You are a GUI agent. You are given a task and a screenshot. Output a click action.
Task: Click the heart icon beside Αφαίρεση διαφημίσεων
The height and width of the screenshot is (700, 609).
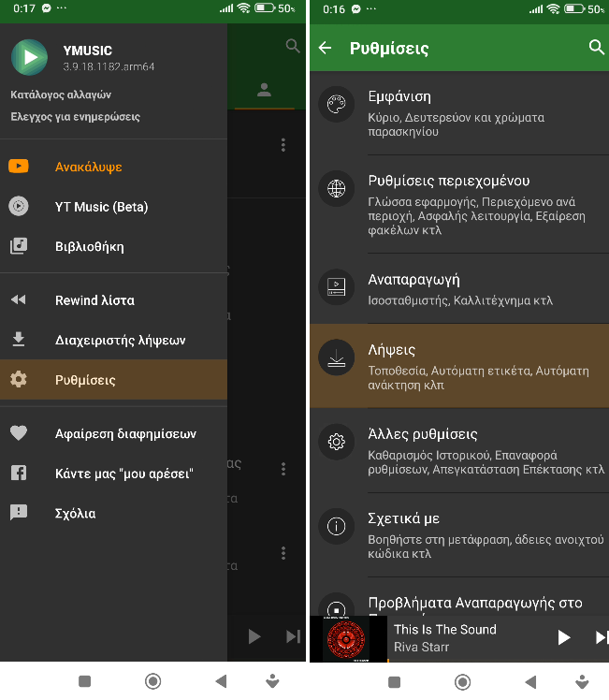[x=19, y=432]
